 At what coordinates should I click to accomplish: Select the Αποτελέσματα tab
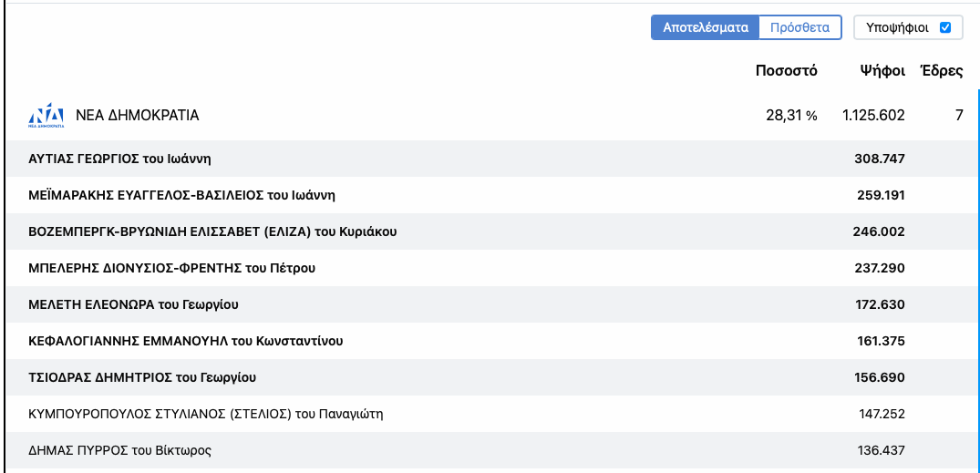coord(706,27)
